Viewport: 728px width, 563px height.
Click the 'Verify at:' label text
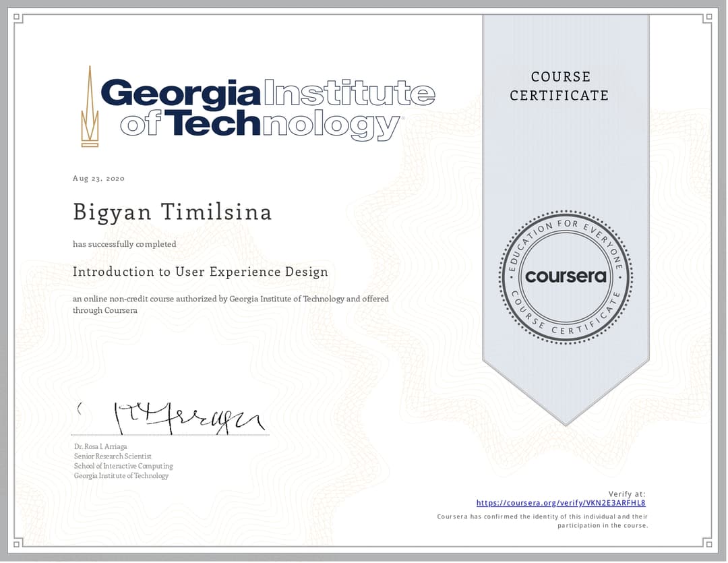coord(628,494)
